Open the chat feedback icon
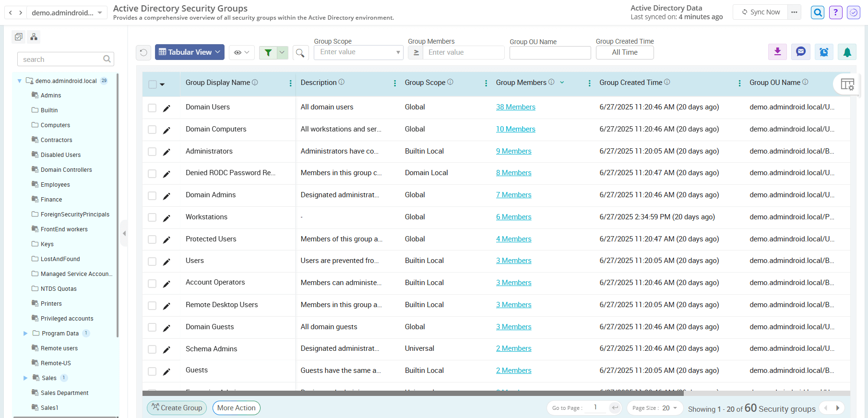The width and height of the screenshot is (868, 418). coord(800,52)
